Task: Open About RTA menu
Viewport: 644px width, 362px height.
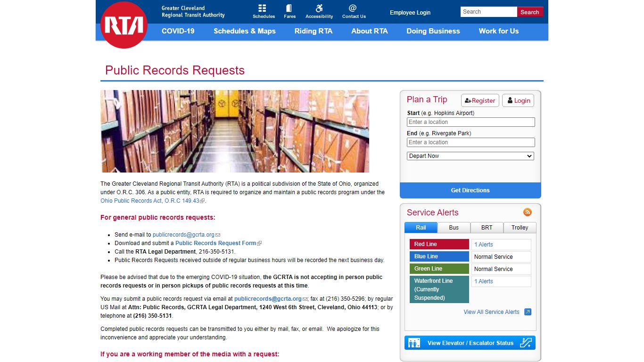Action: point(370,31)
